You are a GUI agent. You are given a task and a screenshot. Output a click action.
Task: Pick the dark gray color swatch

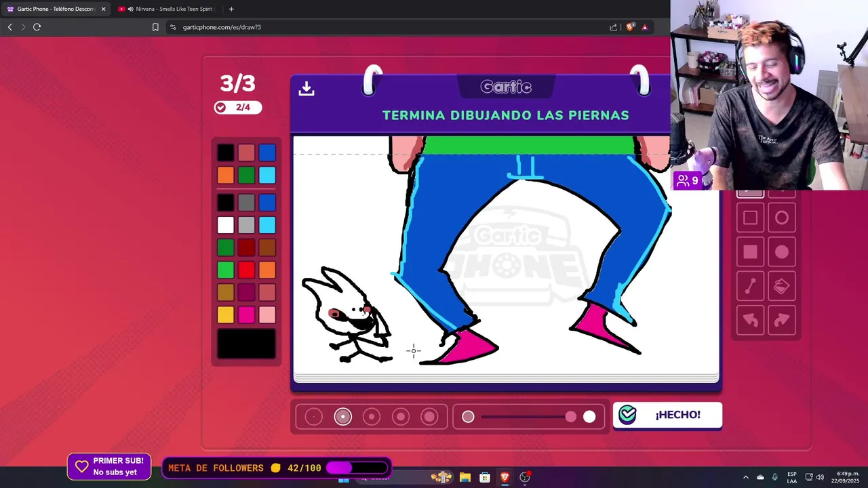pyautogui.click(x=246, y=202)
